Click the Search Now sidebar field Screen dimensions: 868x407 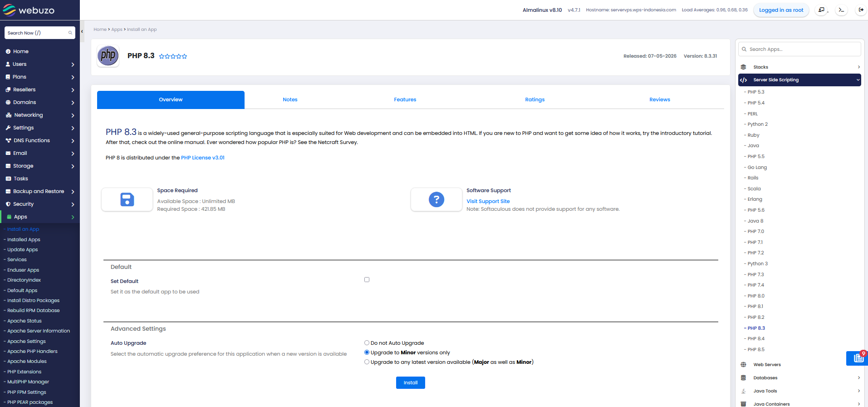click(x=40, y=33)
